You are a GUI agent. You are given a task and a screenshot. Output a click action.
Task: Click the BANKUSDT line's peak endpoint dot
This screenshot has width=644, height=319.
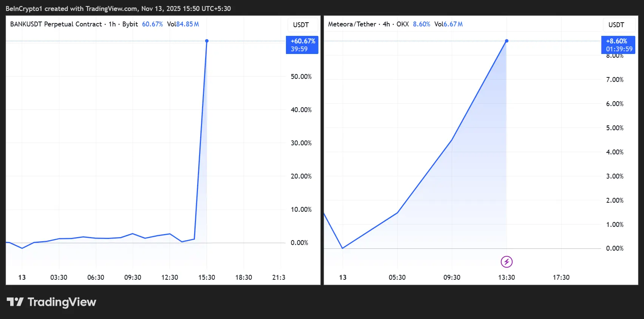click(x=207, y=41)
